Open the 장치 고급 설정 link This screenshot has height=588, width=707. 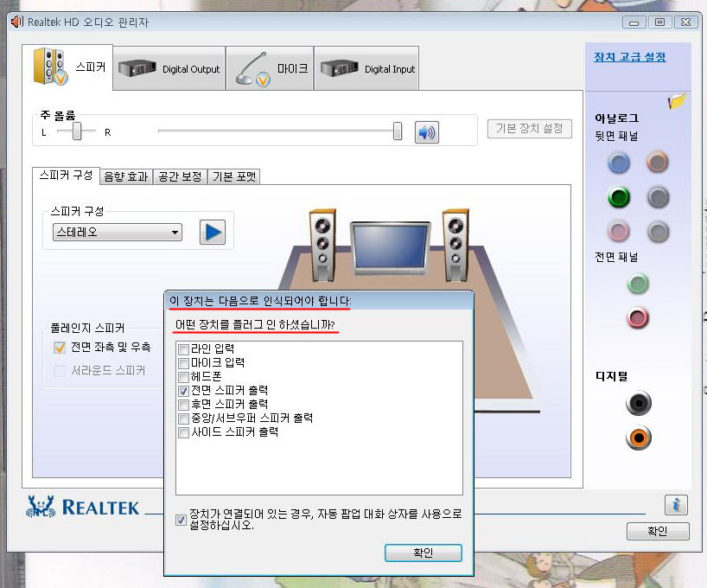629,57
